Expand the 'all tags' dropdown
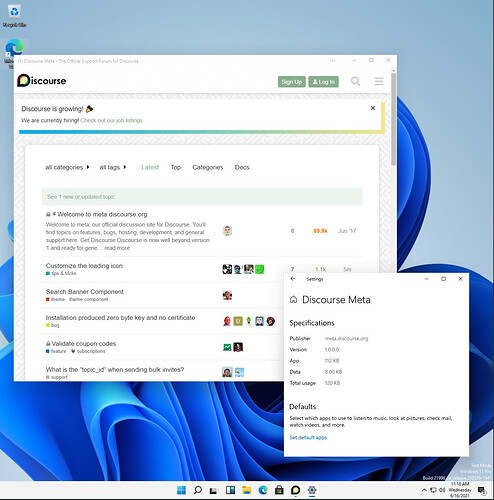 click(113, 167)
